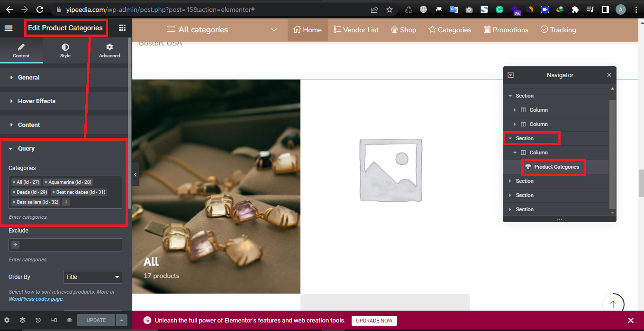644x331 pixels.
Task: Close the Navigator panel
Action: 609,75
